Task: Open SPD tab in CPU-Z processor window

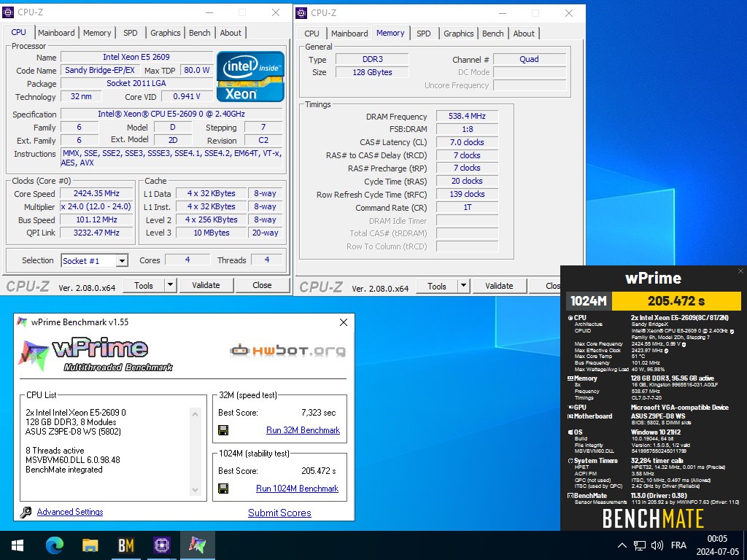Action: [130, 33]
